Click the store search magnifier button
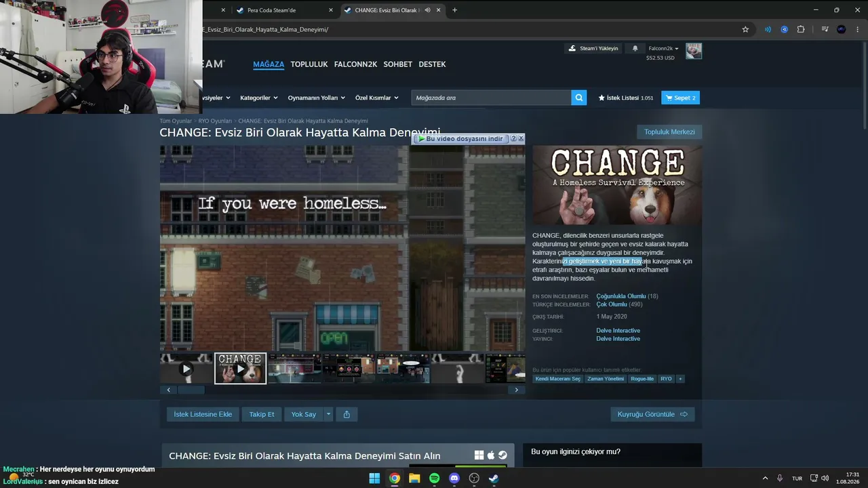 click(x=579, y=98)
